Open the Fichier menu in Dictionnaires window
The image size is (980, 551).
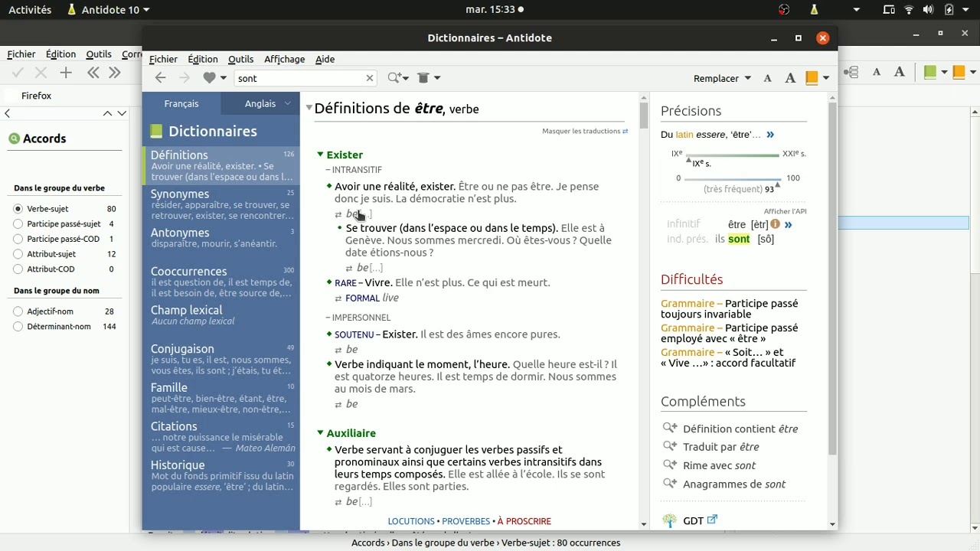(163, 59)
